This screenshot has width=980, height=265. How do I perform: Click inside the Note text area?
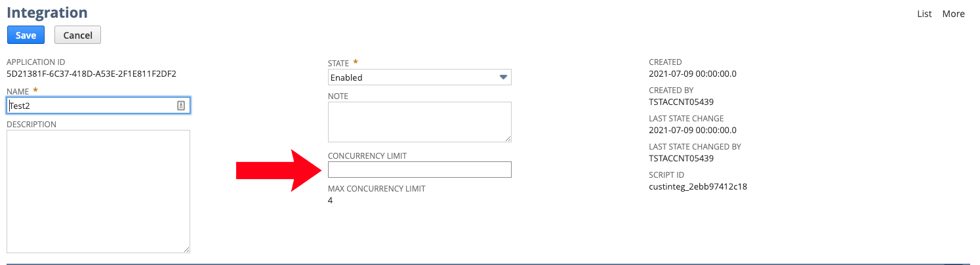coord(419,121)
